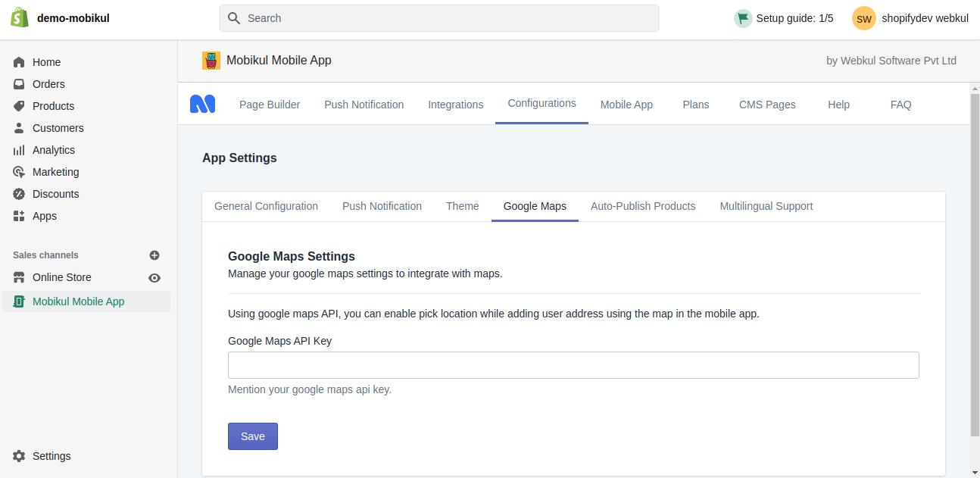Screen dimensions: 980x478
Task: Click the page vertical scrollbar
Action: click(x=975, y=265)
